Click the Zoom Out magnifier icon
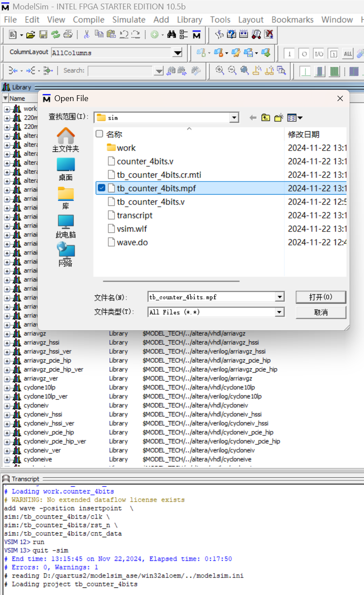Screen dimensions: 364x595 pos(232,71)
